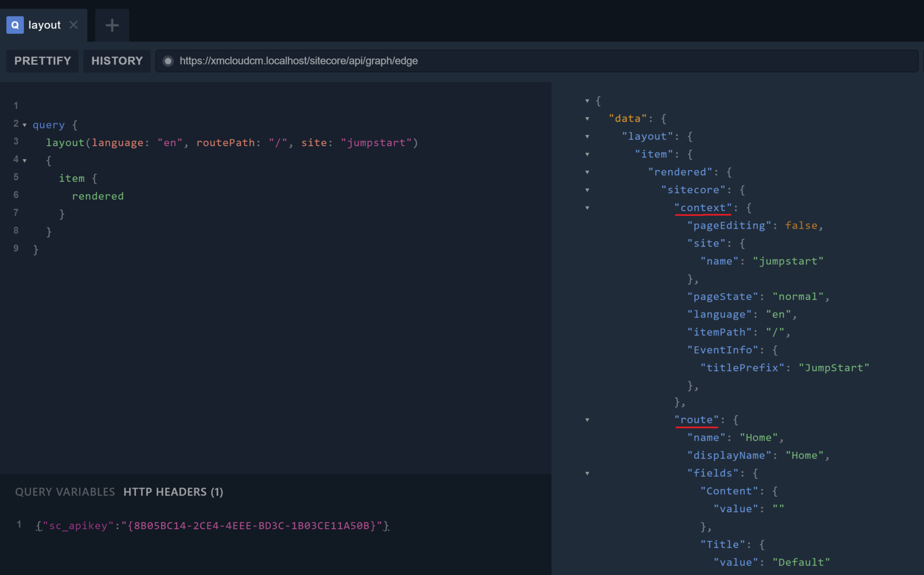The image size is (924, 575).
Task: Collapse the "rendered" node in the response
Action: [588, 172]
